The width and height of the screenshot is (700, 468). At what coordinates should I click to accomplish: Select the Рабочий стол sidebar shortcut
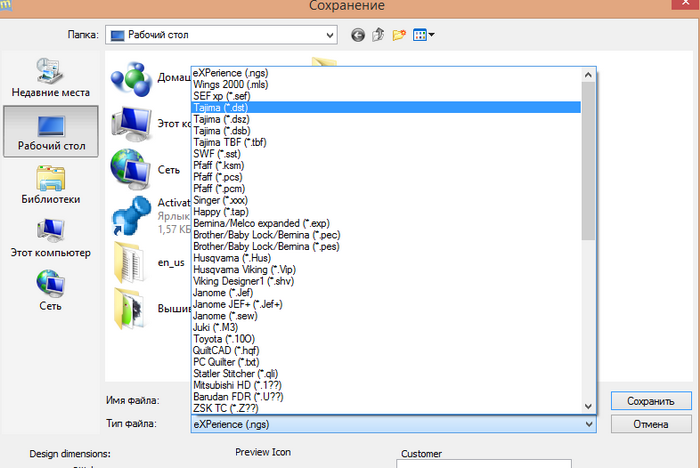[x=51, y=131]
